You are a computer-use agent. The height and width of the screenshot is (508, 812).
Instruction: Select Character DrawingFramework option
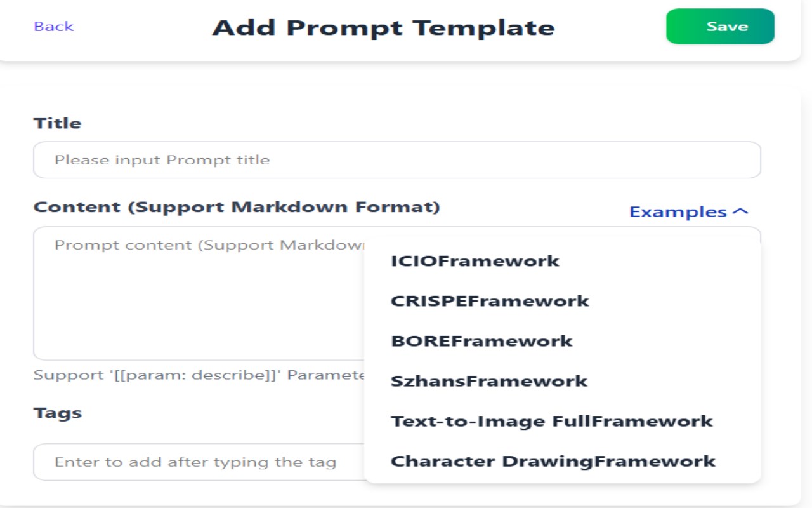pyautogui.click(x=553, y=461)
